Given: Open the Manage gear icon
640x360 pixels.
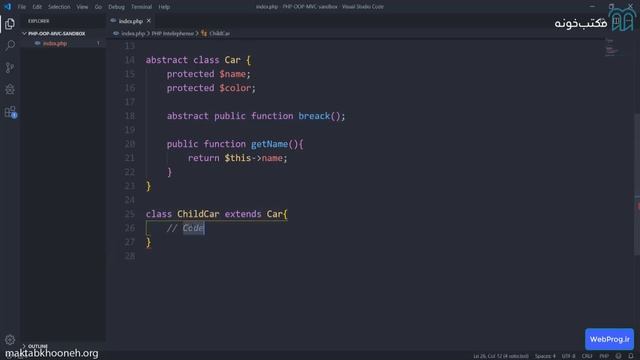Looking at the screenshot, I should 10,339.
